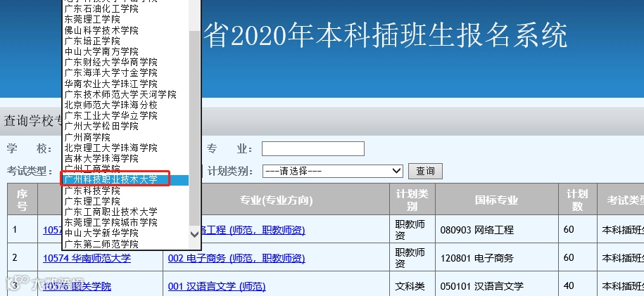
Task: Open the 计划类别 dropdown
Action: [333, 171]
